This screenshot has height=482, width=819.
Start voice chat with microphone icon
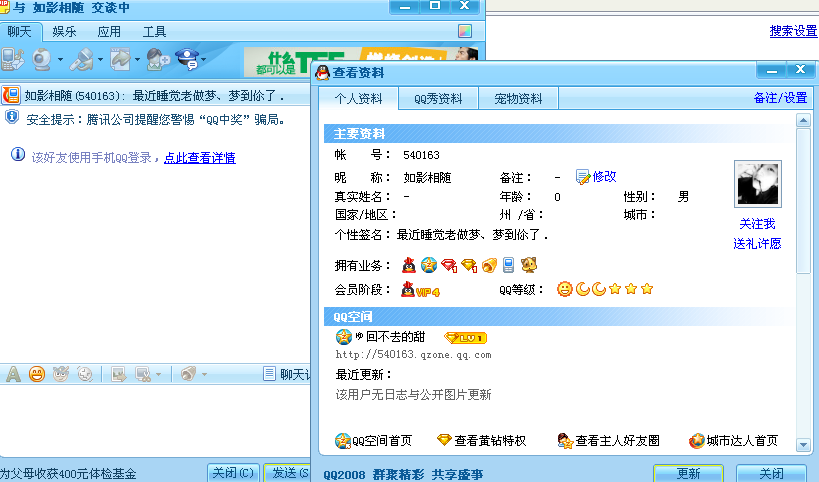point(82,60)
